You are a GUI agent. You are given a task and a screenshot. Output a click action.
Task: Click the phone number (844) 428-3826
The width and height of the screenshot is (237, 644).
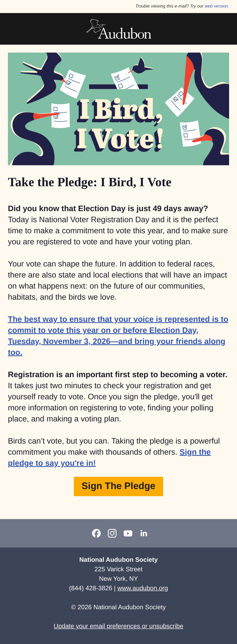91,588
